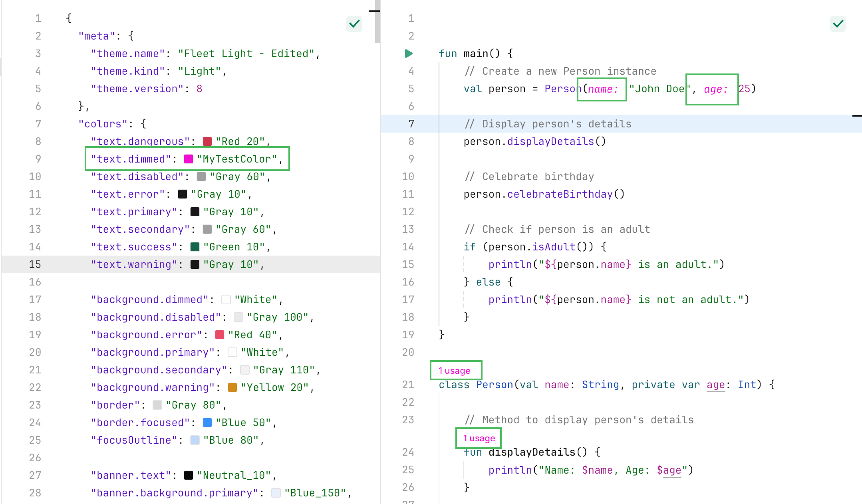Click the "theme.kind" key
This screenshot has height=504, width=862.
click(x=128, y=71)
